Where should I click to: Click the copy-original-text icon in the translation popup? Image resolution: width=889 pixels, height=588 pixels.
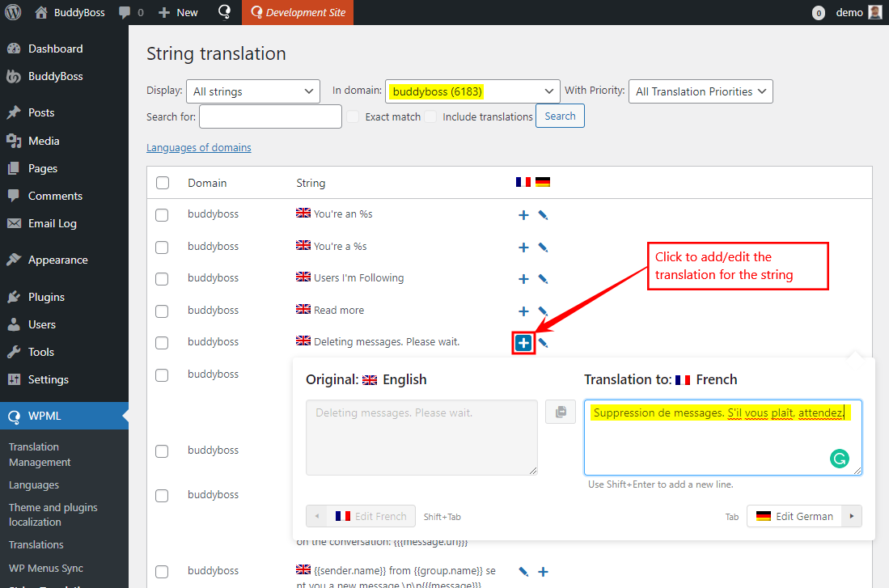560,412
